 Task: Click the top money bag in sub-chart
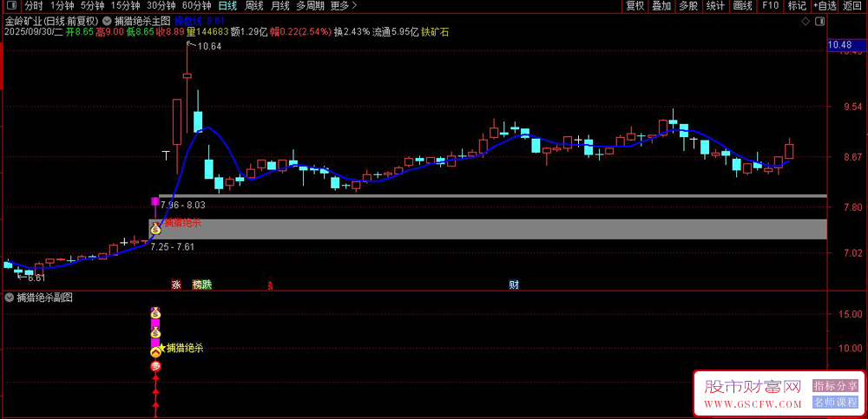click(x=155, y=313)
